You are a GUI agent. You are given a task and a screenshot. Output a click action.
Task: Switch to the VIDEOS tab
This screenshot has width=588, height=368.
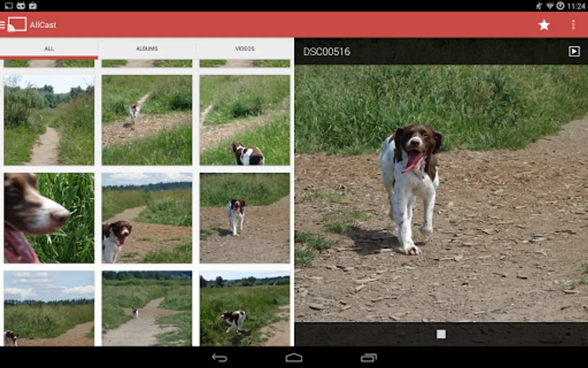pos(245,49)
